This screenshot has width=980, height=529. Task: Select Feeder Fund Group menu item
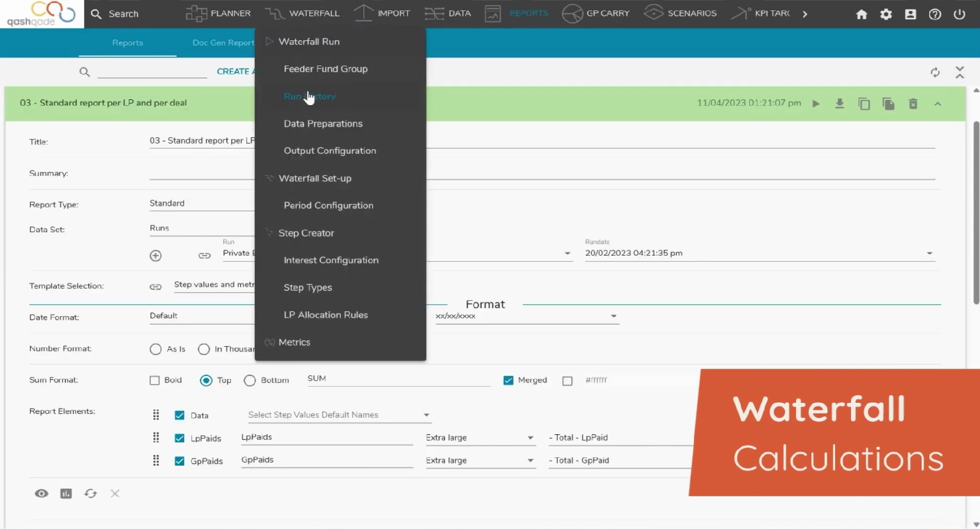tap(326, 69)
